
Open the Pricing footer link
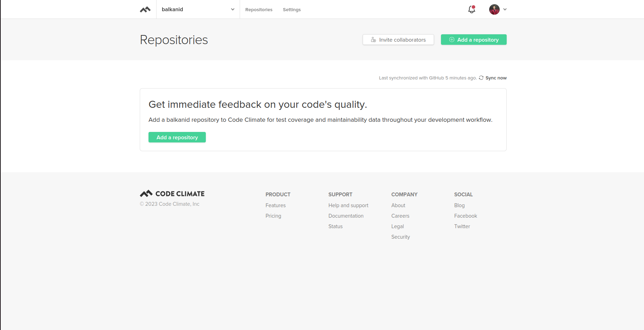click(273, 216)
